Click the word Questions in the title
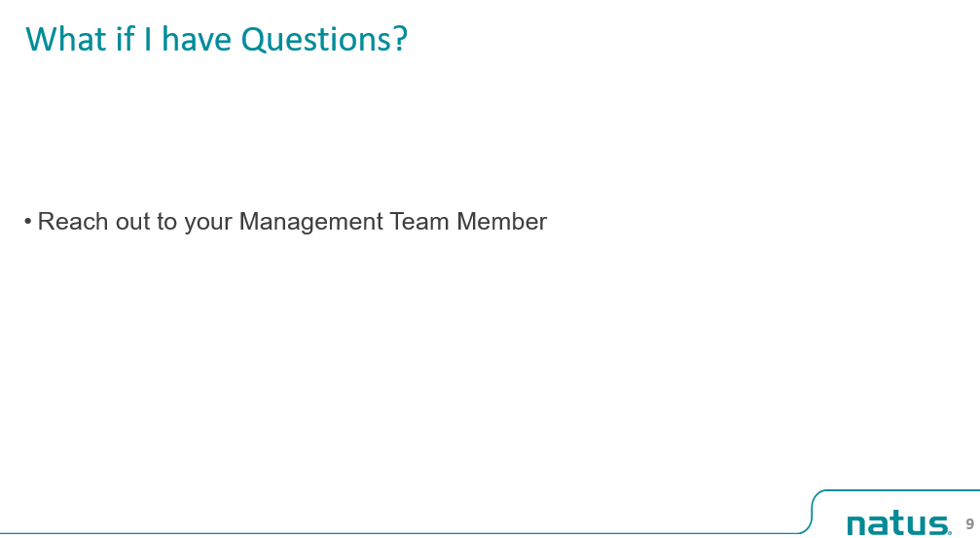980x538 pixels. pyautogui.click(x=315, y=39)
